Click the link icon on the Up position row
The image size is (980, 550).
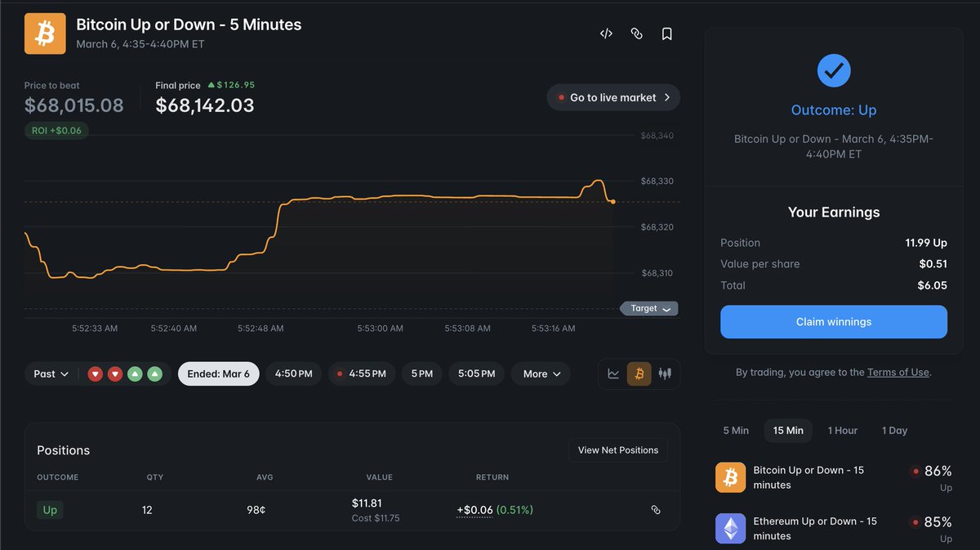[x=656, y=509]
